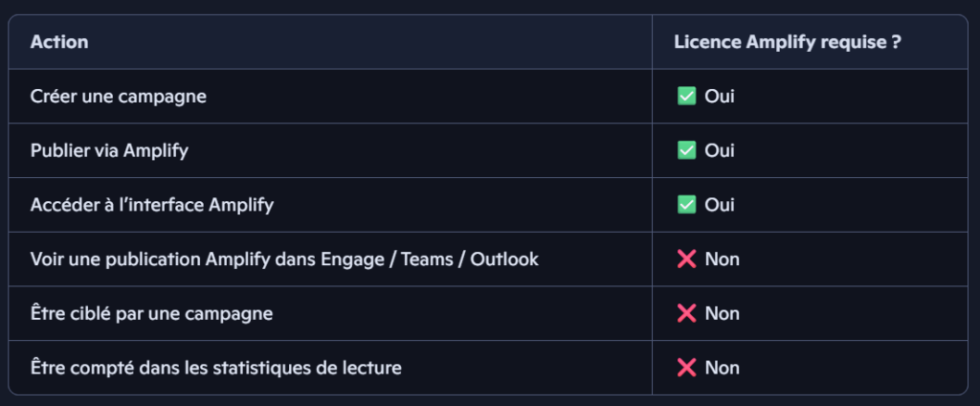Click the Licence Amplify requise ? column header

tap(787, 42)
